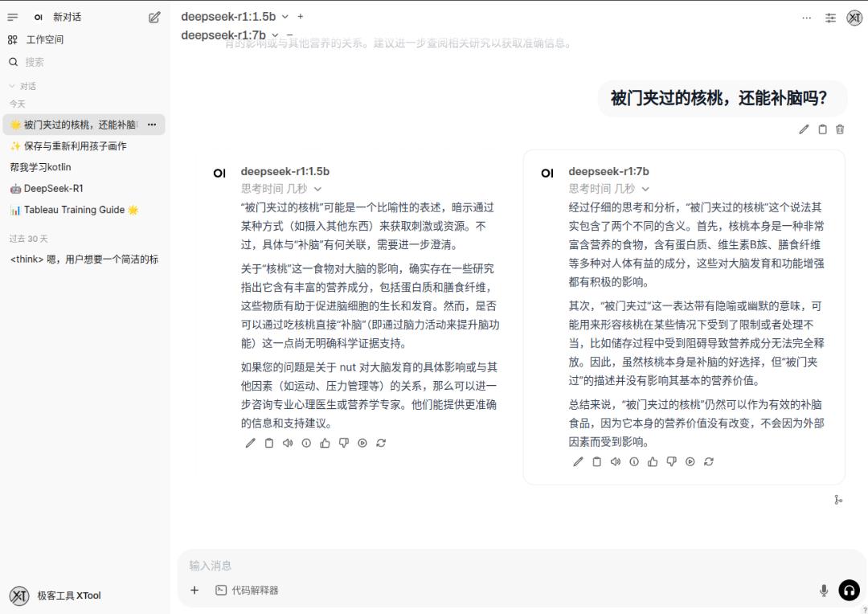Image resolution: width=868 pixels, height=614 pixels.
Task: Toggle the sidebar with hamburger icon
Action: (x=13, y=17)
